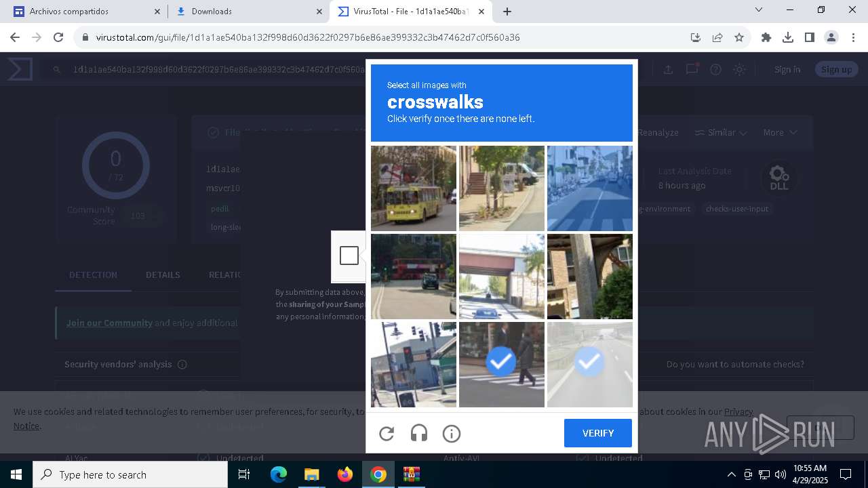Open the Windows Start menu
868x488 pixels.
pos(16,474)
